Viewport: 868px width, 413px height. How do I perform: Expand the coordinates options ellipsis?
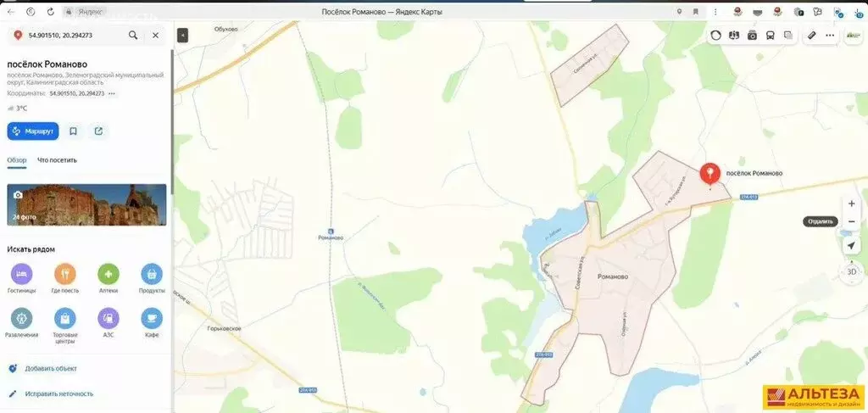click(x=112, y=93)
